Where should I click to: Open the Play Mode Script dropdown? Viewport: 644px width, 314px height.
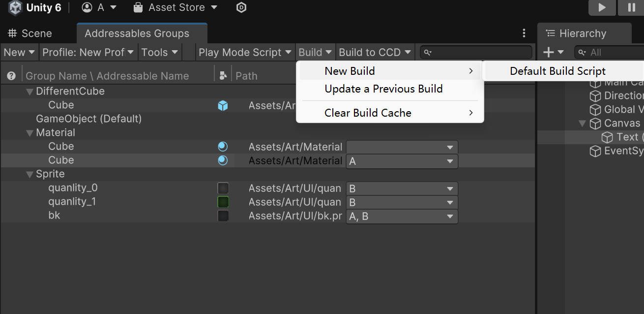click(244, 52)
